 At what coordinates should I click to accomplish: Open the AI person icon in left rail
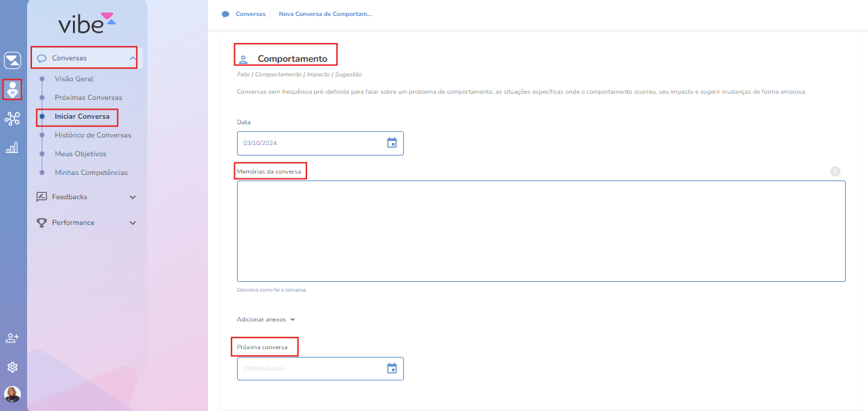pos(13,90)
